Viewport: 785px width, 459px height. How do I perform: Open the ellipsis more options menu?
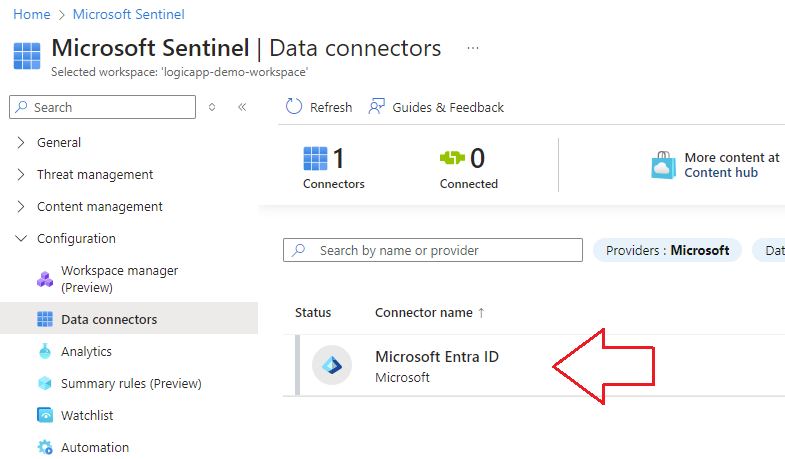click(473, 48)
